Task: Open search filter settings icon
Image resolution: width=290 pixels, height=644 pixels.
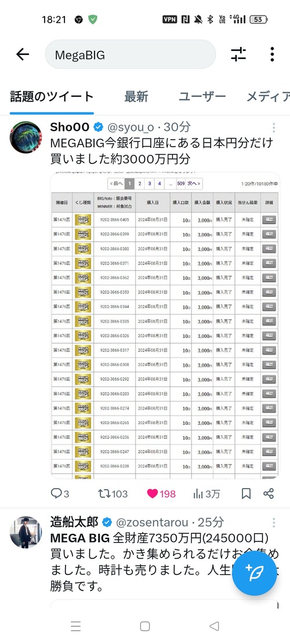Action: coord(238,54)
